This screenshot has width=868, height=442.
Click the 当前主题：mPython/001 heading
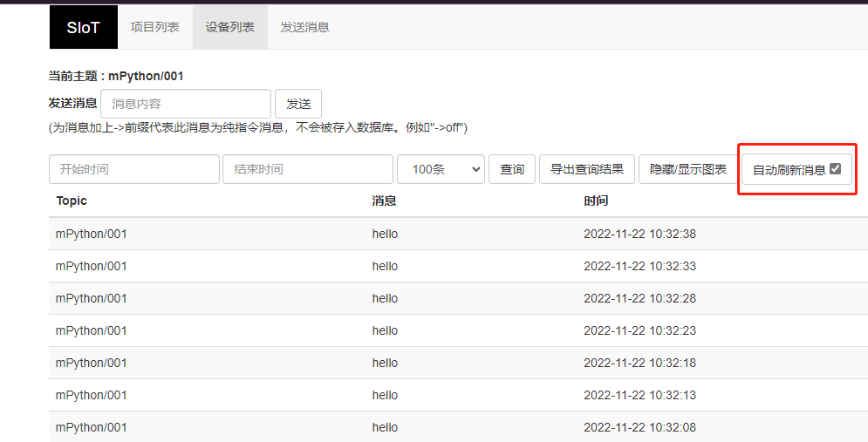(116, 77)
